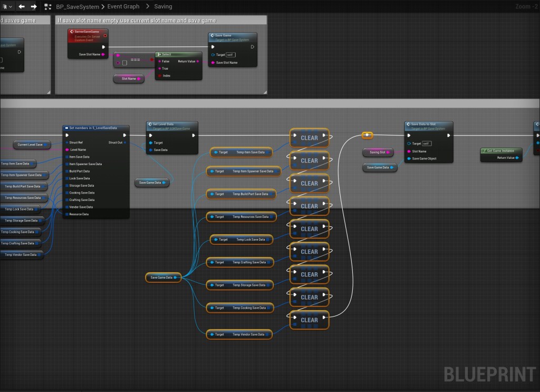Click the Select node header
The height and width of the screenshot is (392, 540).
pos(178,54)
